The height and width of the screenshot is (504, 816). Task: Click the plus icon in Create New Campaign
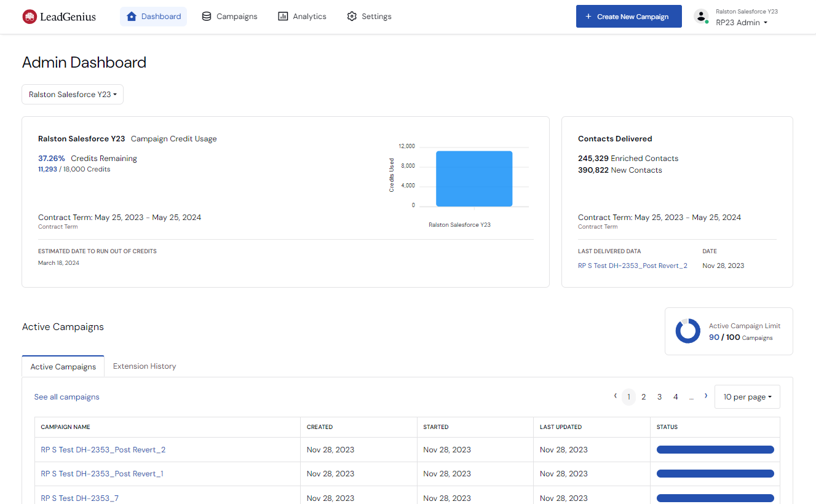pos(588,17)
